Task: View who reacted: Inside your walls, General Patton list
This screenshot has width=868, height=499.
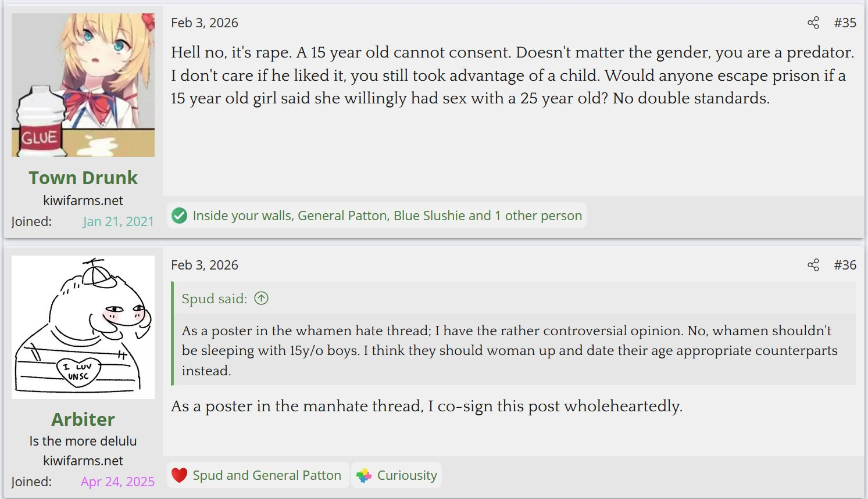Action: point(387,216)
